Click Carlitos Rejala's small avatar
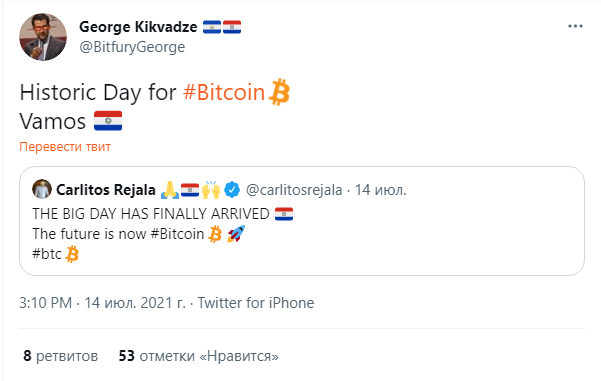601x381 pixels. (x=41, y=189)
